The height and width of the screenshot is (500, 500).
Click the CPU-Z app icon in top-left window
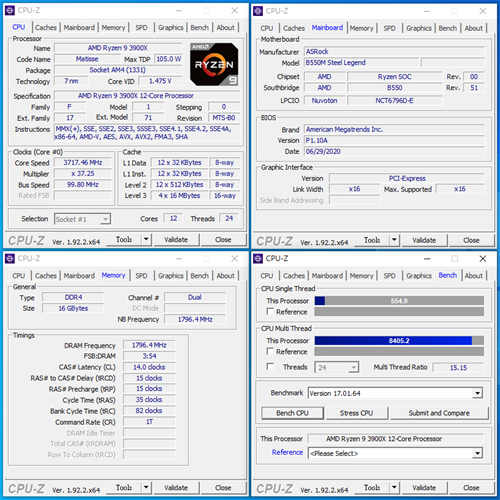click(10, 11)
